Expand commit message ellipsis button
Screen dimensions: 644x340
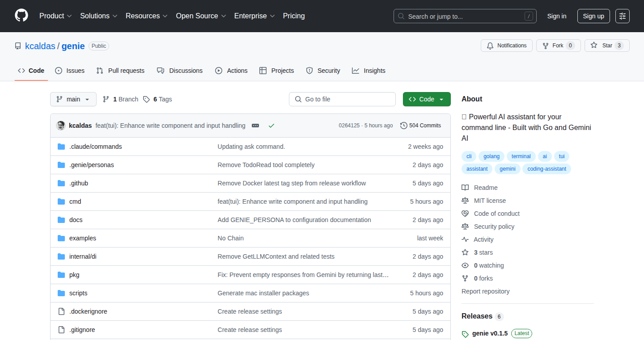(255, 126)
